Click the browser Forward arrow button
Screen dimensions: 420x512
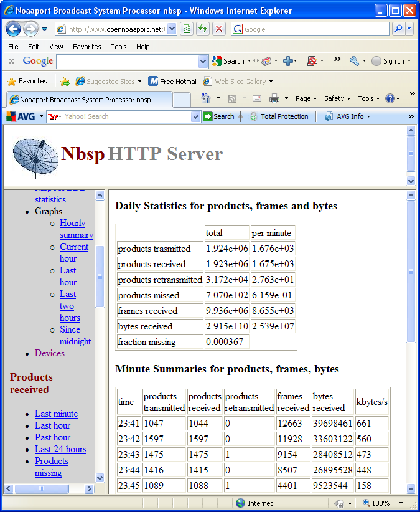31,29
